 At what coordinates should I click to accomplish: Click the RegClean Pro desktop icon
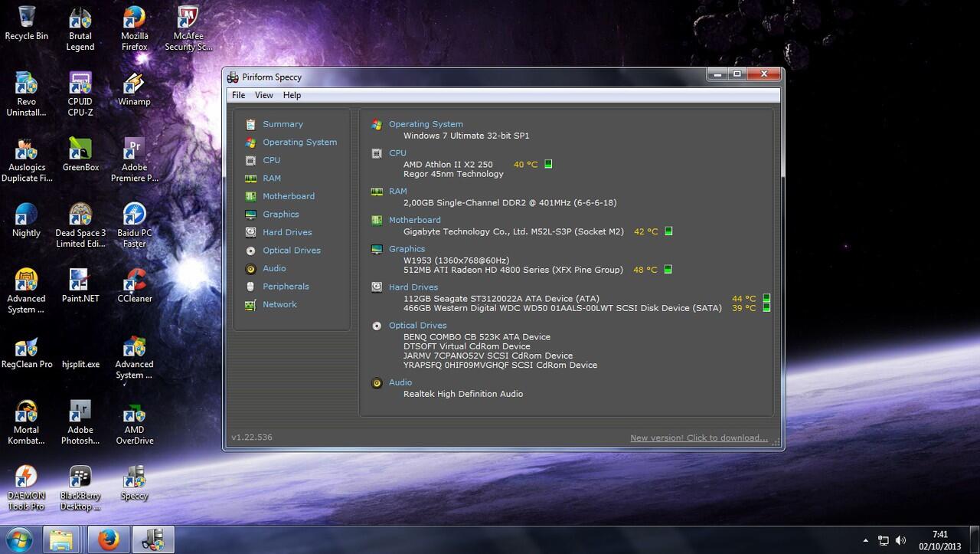tap(27, 352)
